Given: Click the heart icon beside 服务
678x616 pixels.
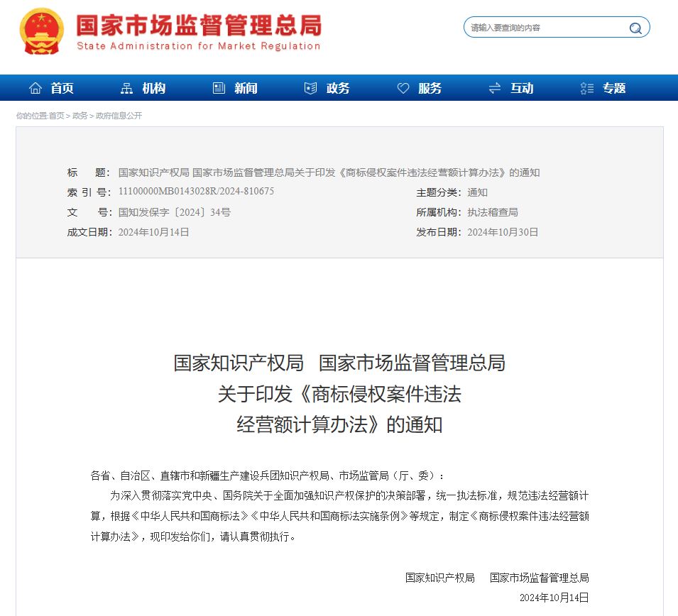Looking at the screenshot, I should [403, 88].
